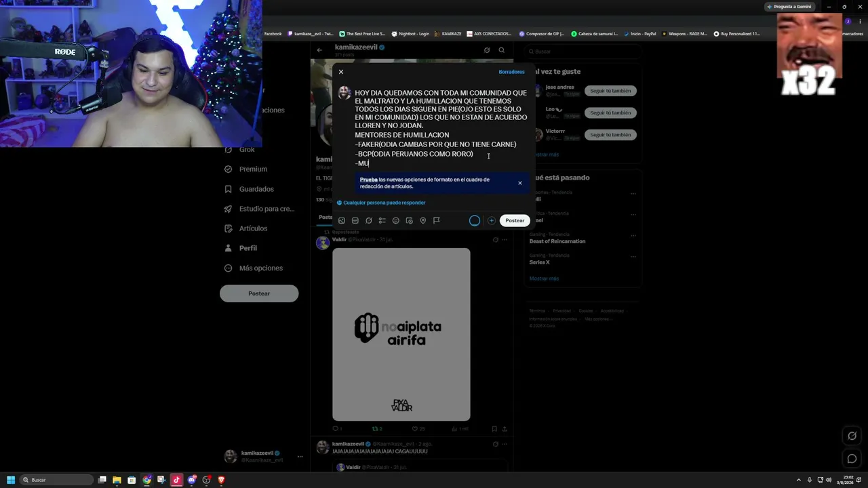Tag a location on the post
This screenshot has width=868, height=488.
tap(423, 220)
